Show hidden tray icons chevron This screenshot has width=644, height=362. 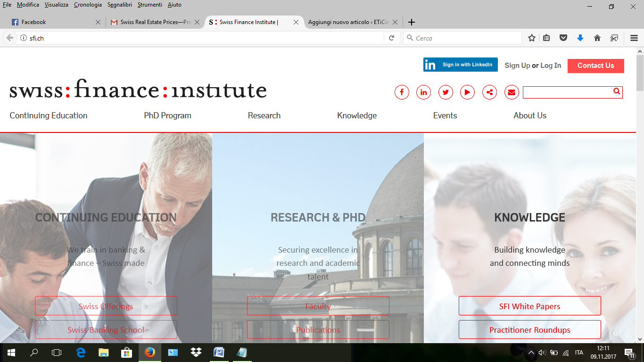click(x=531, y=353)
